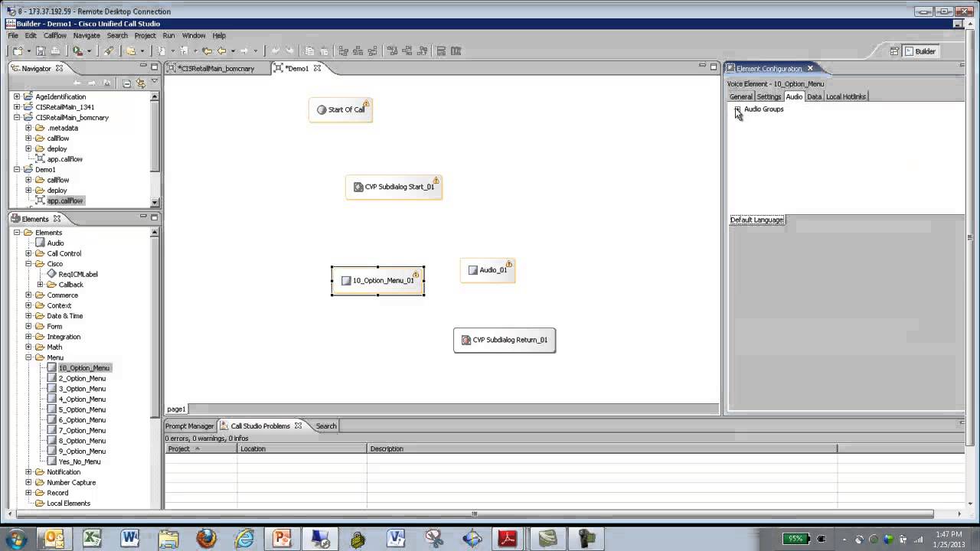This screenshot has width=980, height=551.
Task: Switch to the Settings tab
Action: pos(769,96)
